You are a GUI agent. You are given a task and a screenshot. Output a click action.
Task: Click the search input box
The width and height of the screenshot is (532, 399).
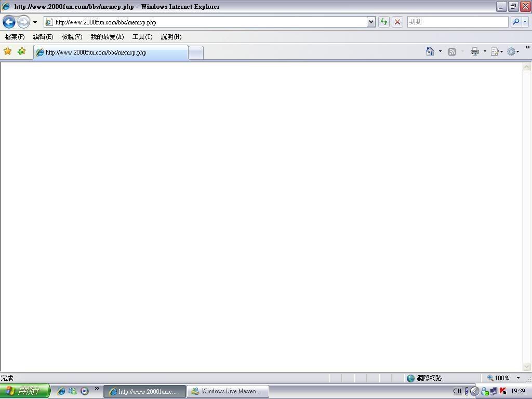(x=457, y=22)
